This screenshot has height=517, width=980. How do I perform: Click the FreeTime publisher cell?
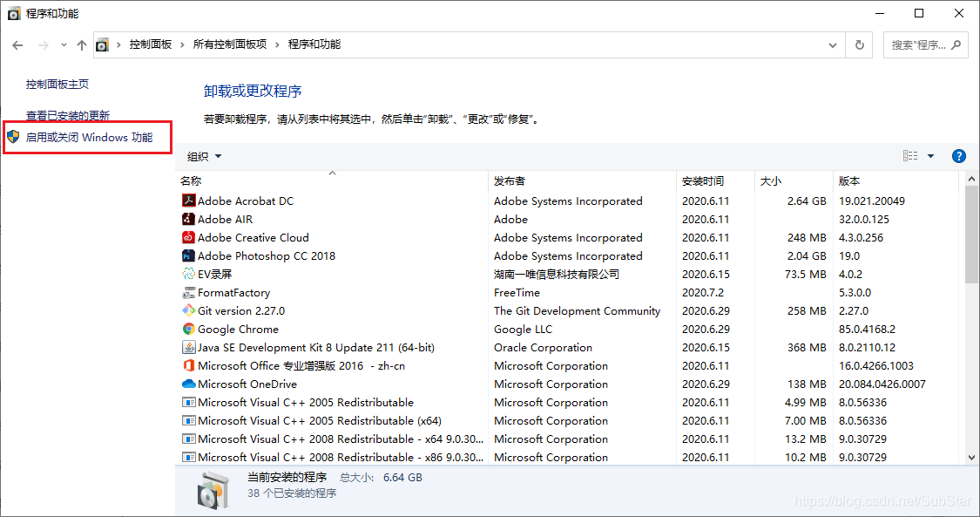[517, 293]
